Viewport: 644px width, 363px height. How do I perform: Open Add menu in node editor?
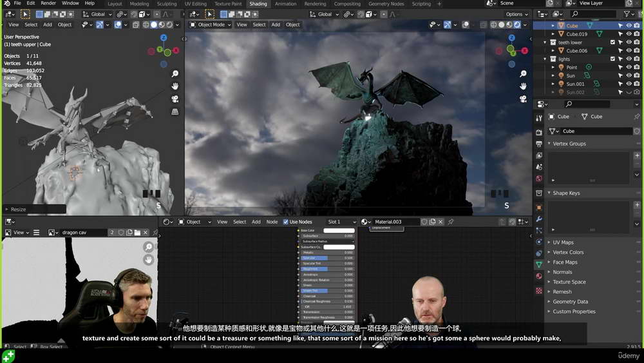click(x=256, y=222)
